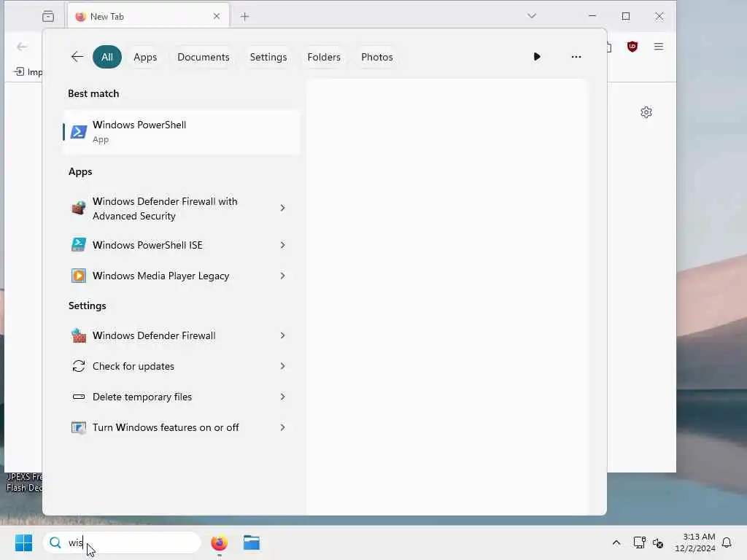The height and width of the screenshot is (560, 747).
Task: Close the New Tab tab in Firefox
Action: (217, 16)
